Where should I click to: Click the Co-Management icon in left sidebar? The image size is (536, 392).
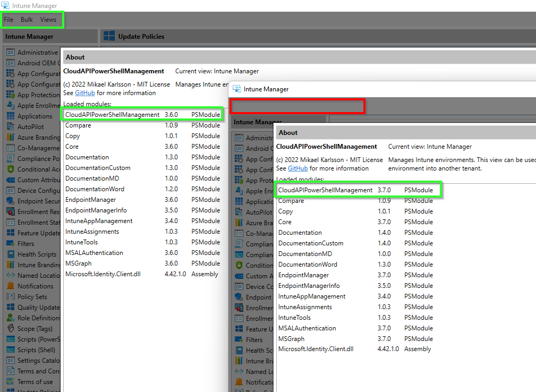point(11,148)
